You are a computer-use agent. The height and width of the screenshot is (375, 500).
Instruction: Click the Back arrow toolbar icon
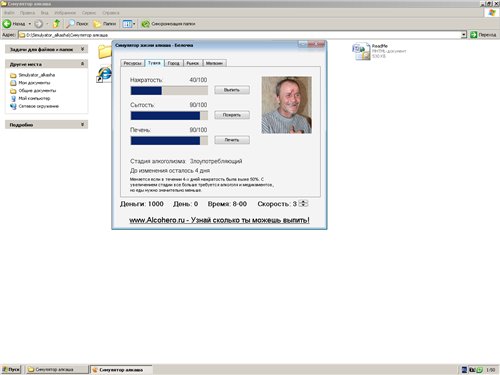[7, 24]
